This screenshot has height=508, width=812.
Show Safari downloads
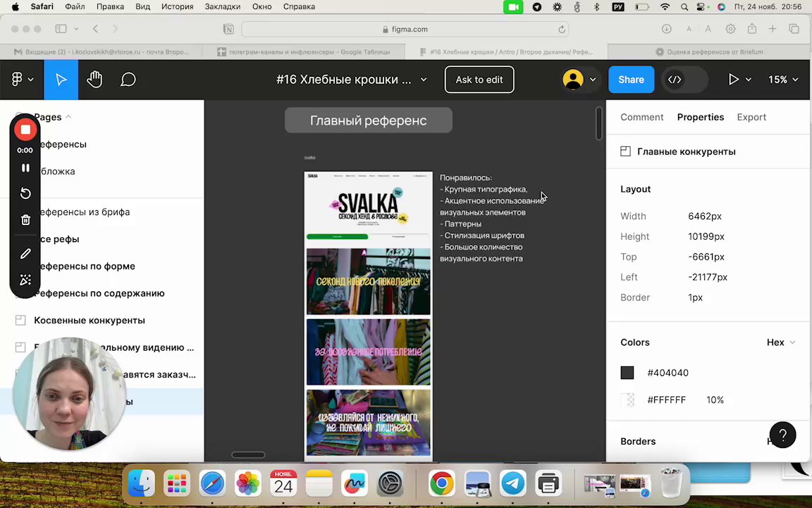667,29
